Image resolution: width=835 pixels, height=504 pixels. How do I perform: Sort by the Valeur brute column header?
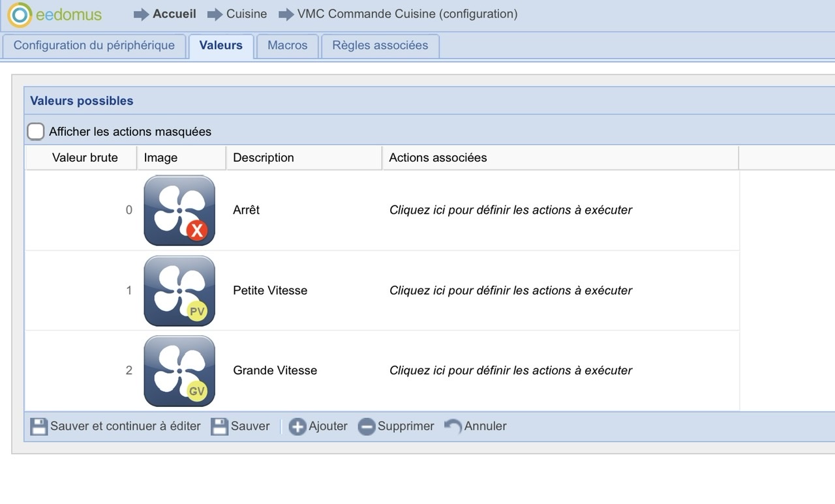point(85,158)
